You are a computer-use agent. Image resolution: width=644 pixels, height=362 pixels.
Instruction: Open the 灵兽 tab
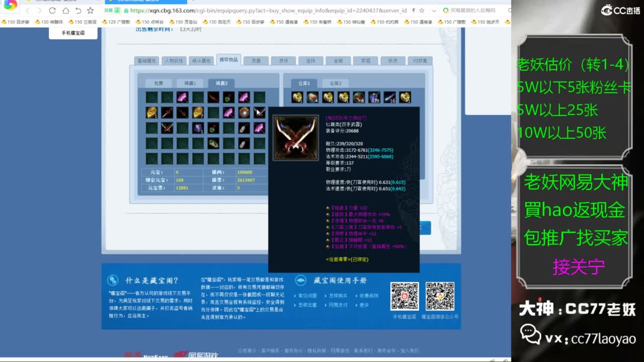(x=256, y=61)
